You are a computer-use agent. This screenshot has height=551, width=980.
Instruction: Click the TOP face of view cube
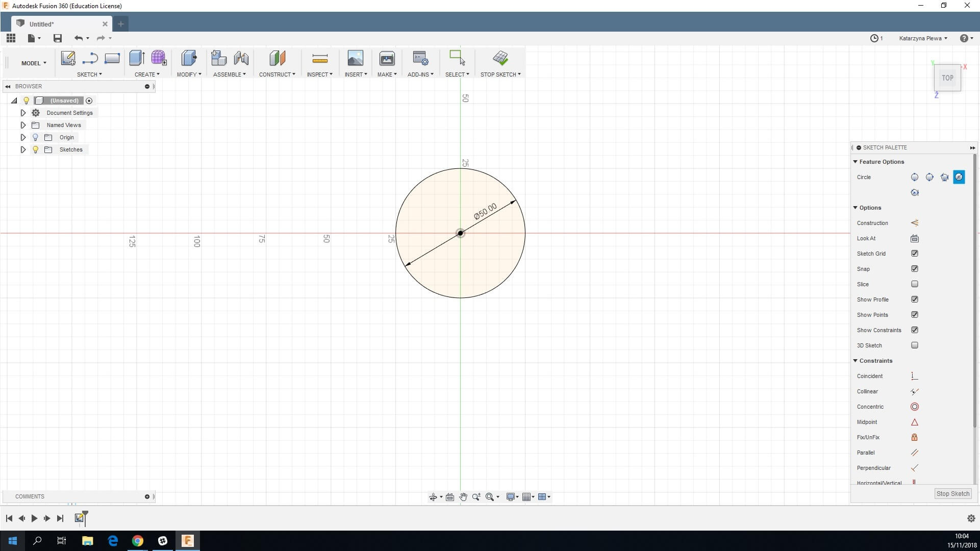[x=947, y=78]
